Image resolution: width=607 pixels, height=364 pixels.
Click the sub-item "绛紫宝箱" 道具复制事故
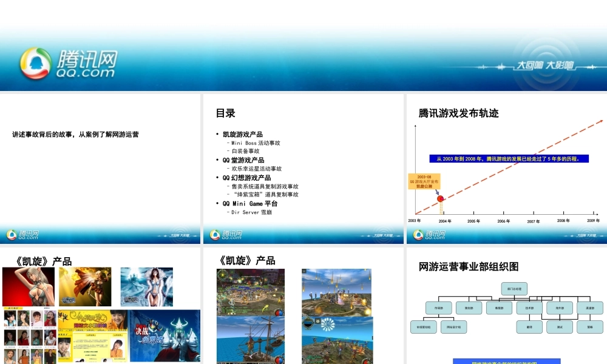[266, 194]
